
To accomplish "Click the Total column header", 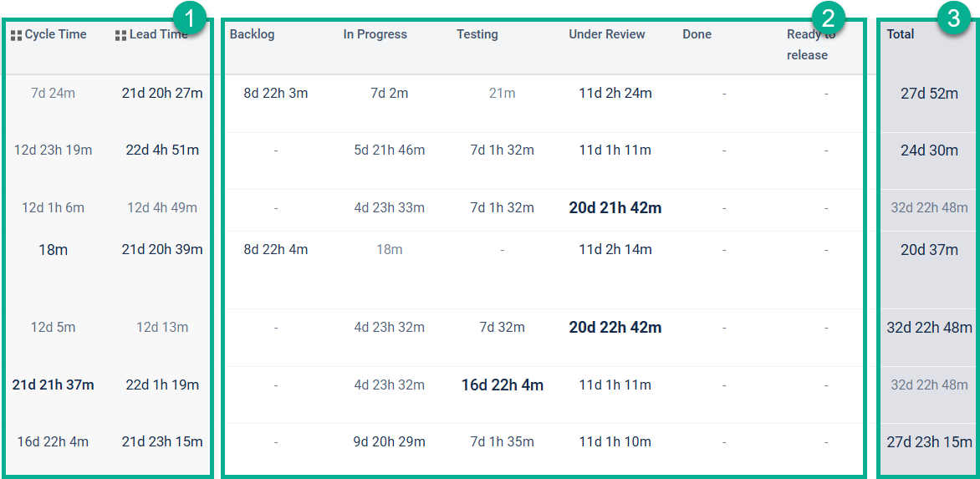I will [x=901, y=34].
